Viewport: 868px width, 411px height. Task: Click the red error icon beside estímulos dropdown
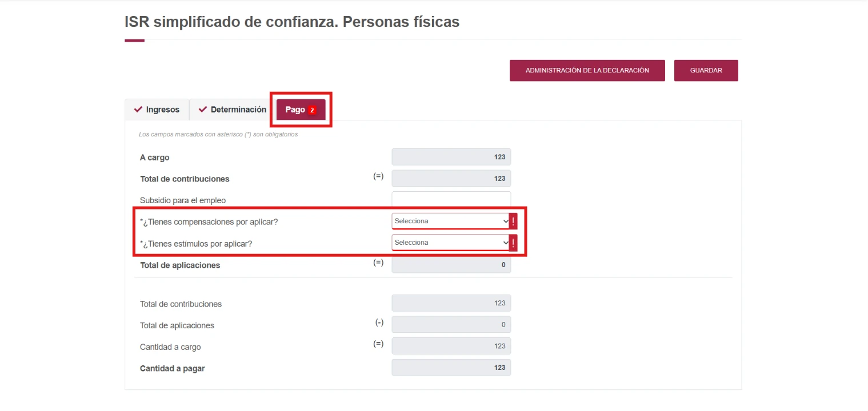pos(513,243)
